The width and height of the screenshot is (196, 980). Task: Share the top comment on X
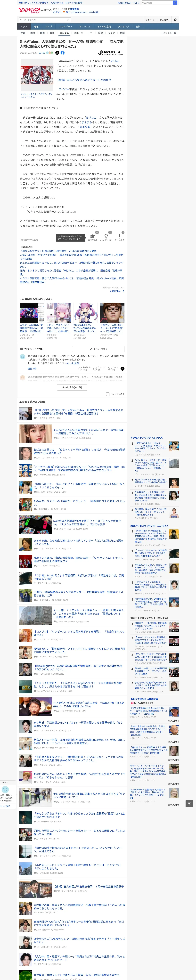pos(122,368)
